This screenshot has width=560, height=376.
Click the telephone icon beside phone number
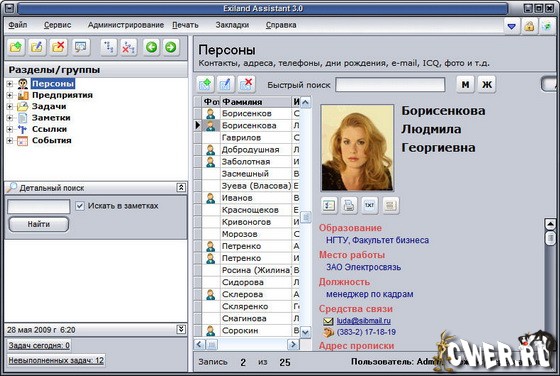point(328,332)
